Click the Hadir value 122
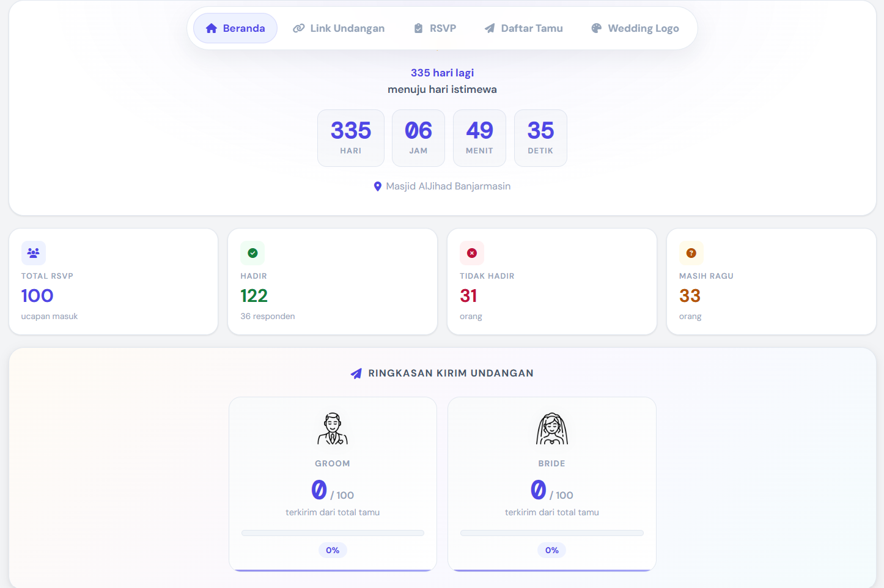Viewport: 884px width, 588px height. click(254, 296)
